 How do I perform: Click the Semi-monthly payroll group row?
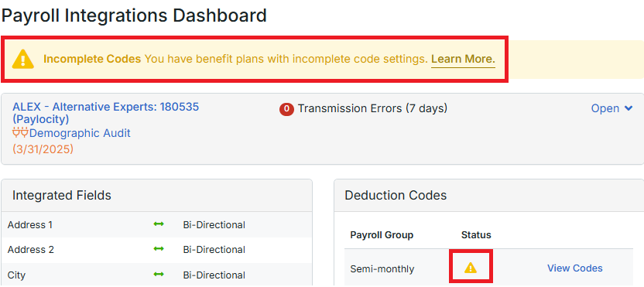(488, 268)
